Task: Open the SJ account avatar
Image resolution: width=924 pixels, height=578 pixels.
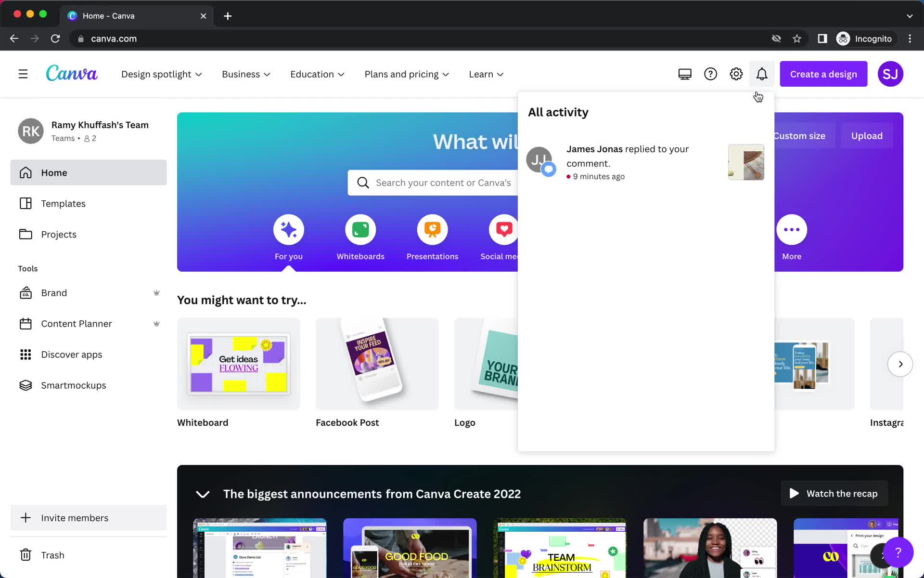Action: [890, 74]
